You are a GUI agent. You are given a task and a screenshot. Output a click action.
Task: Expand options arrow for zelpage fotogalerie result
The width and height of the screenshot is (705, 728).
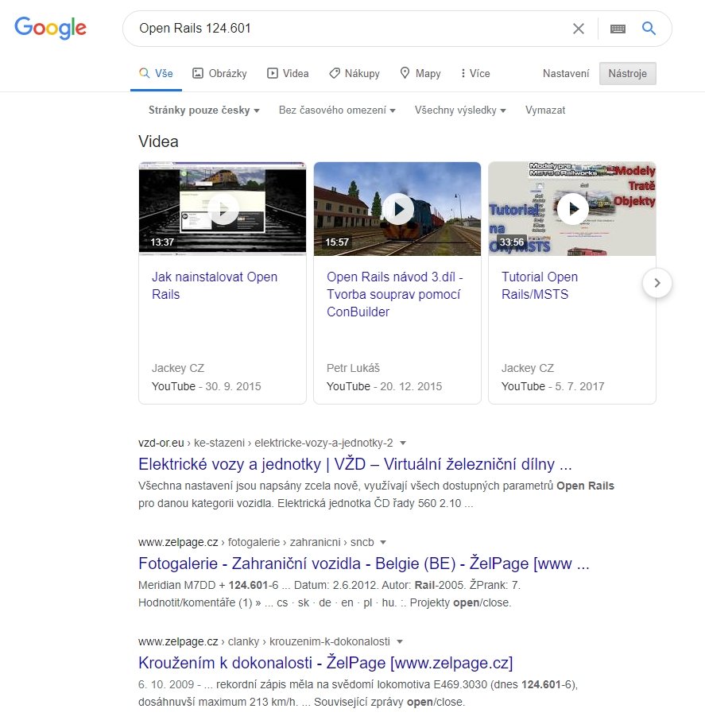(x=383, y=542)
